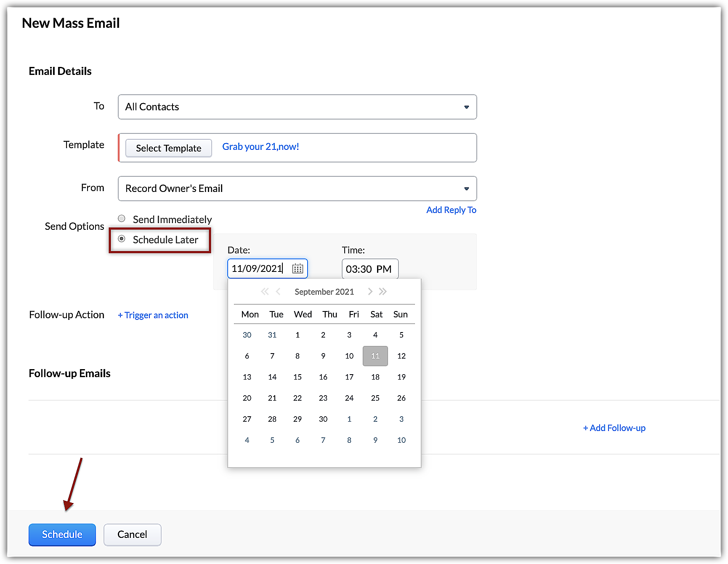Select the Send Immediately radio option
This screenshot has width=728, height=564.
point(122,218)
